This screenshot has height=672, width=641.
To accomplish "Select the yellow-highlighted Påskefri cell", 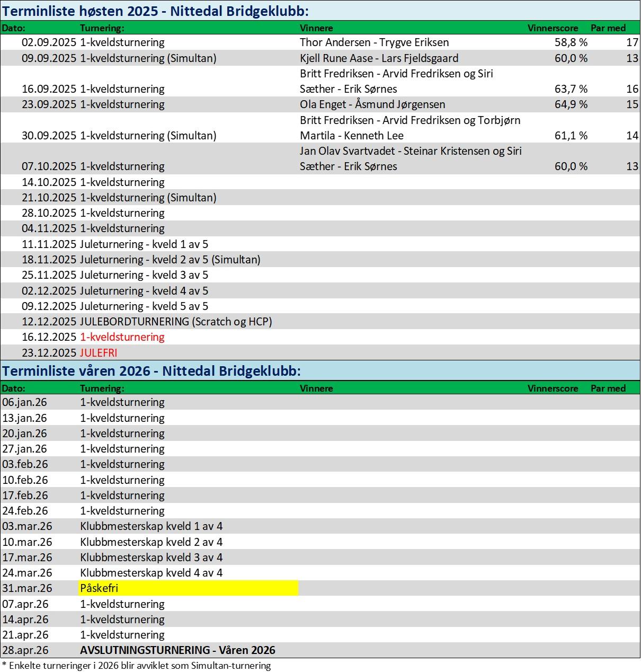I will pos(188,588).
